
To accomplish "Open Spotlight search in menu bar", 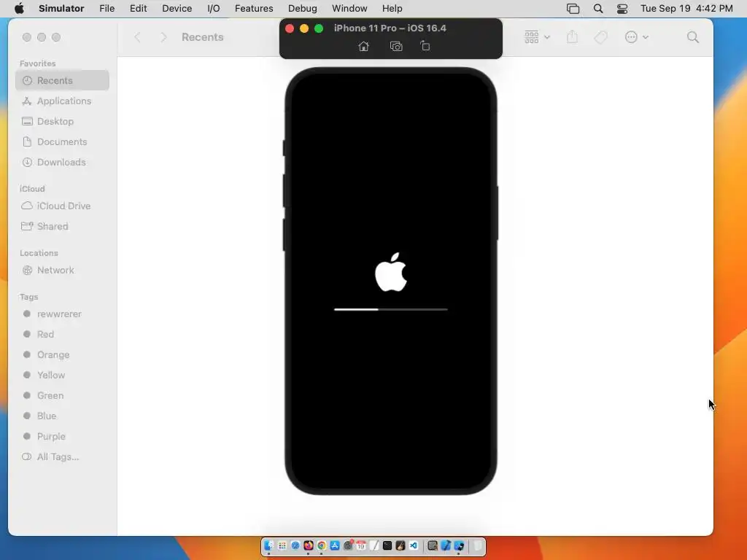I will (x=598, y=9).
